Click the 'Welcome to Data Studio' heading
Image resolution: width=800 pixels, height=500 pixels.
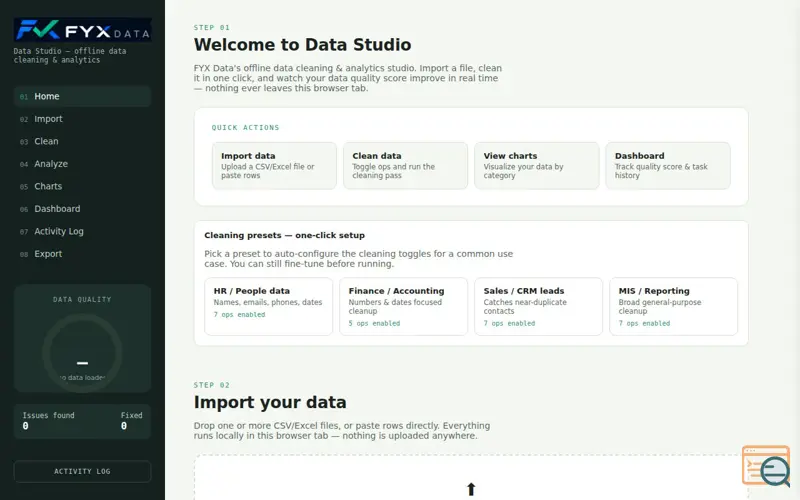tap(303, 45)
